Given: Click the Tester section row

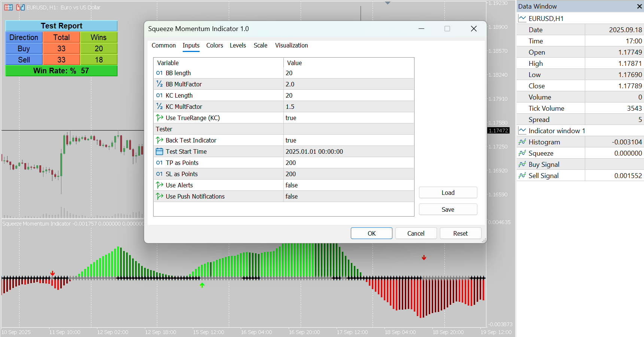Looking at the screenshot, I should pos(284,129).
